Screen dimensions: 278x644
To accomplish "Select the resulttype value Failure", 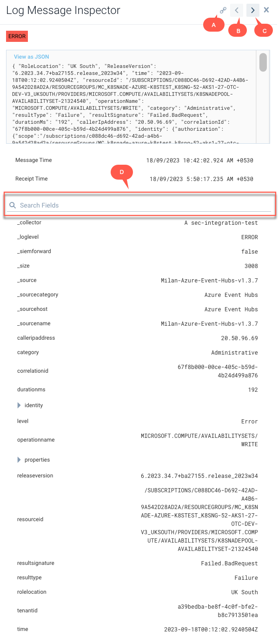I will [x=246, y=578].
